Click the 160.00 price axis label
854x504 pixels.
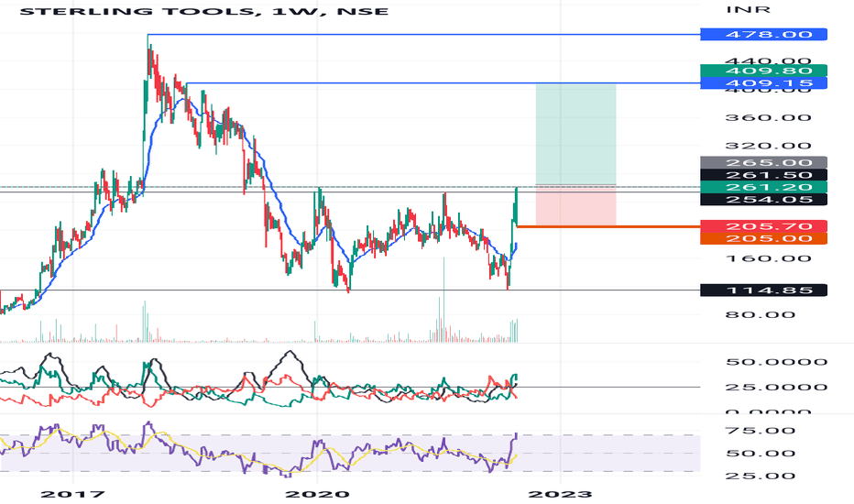[x=769, y=258]
